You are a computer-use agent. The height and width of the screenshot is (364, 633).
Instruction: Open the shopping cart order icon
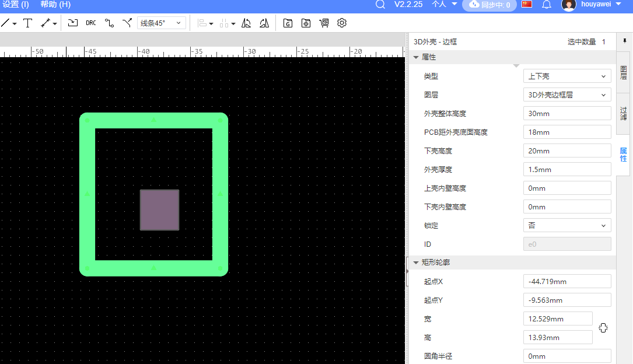click(x=324, y=23)
